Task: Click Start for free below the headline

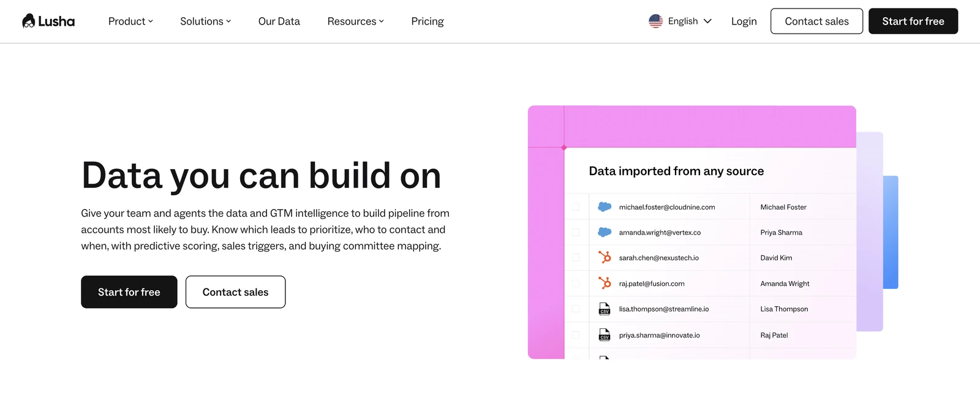Action: pyautogui.click(x=129, y=292)
